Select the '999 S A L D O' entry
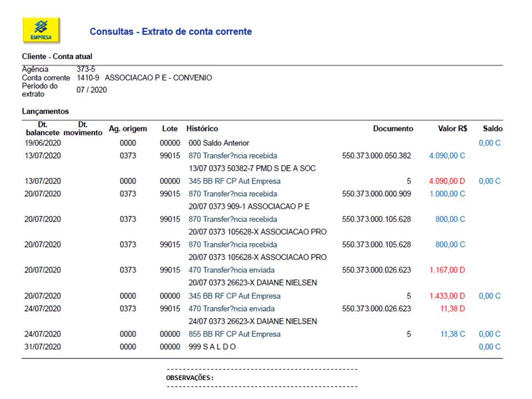This screenshot has height=399, width=532. pos(212,347)
